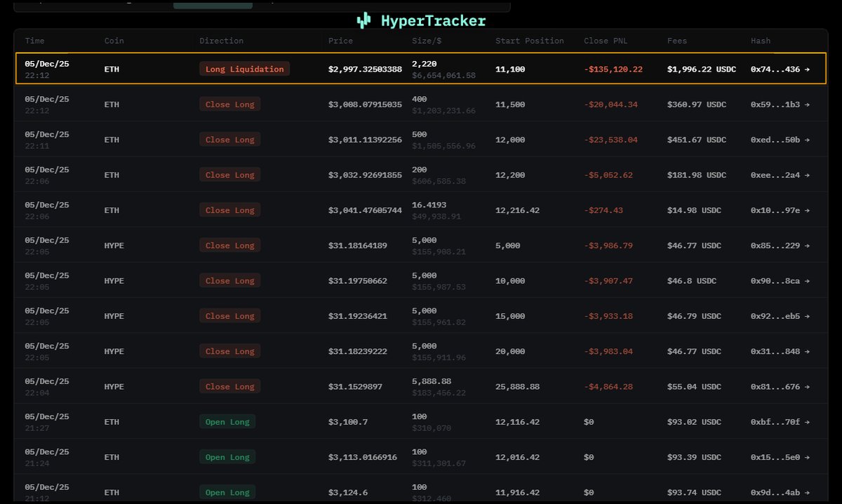The width and height of the screenshot is (842, 504).
Task: Click the -$135,120.22 Close PNL value
Action: (x=613, y=69)
